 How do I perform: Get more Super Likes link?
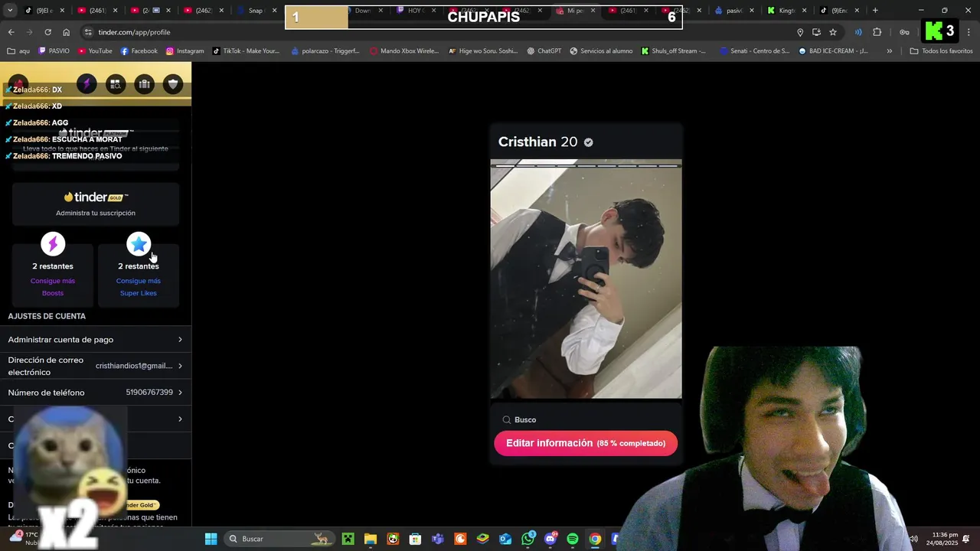click(x=139, y=287)
